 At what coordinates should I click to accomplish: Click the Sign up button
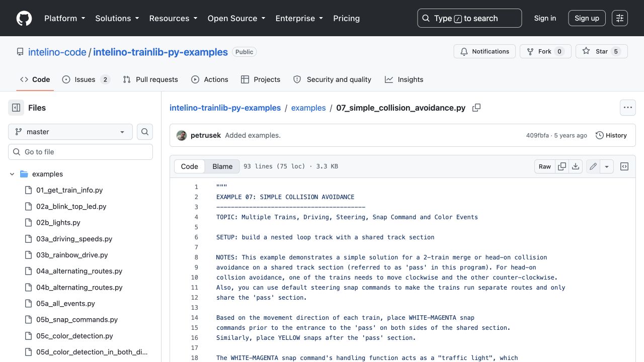(587, 18)
